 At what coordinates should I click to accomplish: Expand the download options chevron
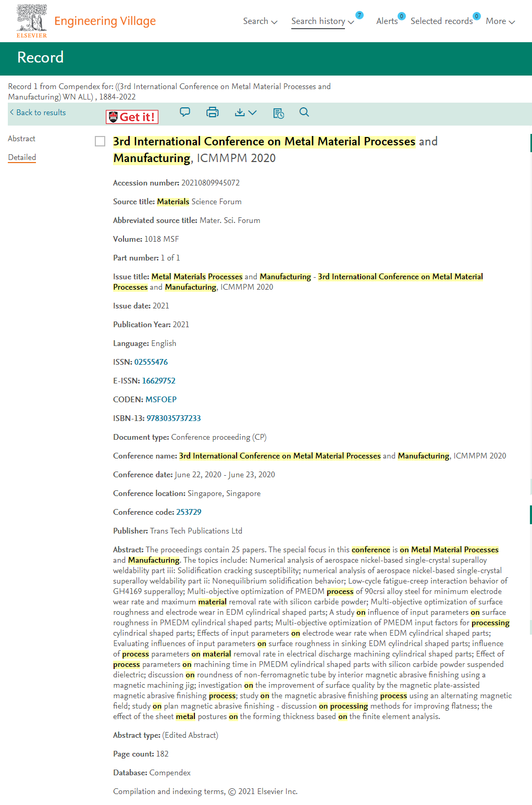(x=253, y=113)
